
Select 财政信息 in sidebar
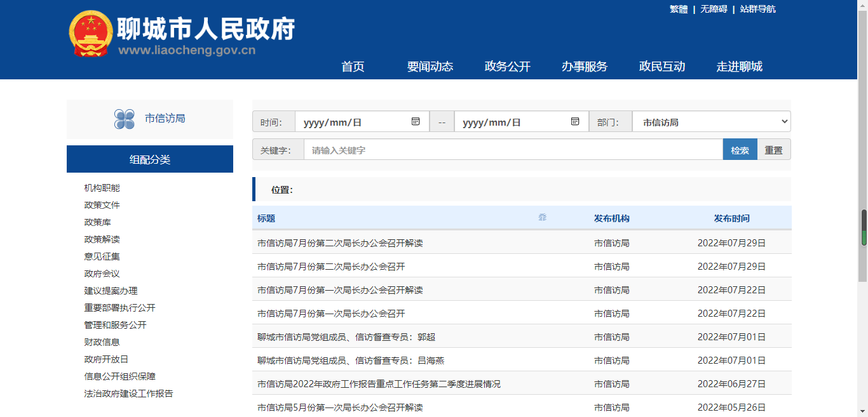pos(102,342)
